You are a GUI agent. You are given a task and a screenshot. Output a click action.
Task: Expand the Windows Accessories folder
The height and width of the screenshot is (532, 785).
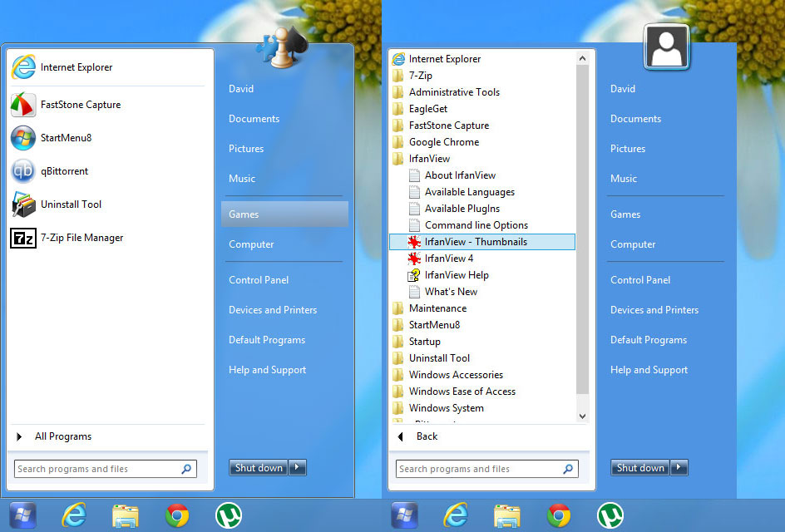457,374
